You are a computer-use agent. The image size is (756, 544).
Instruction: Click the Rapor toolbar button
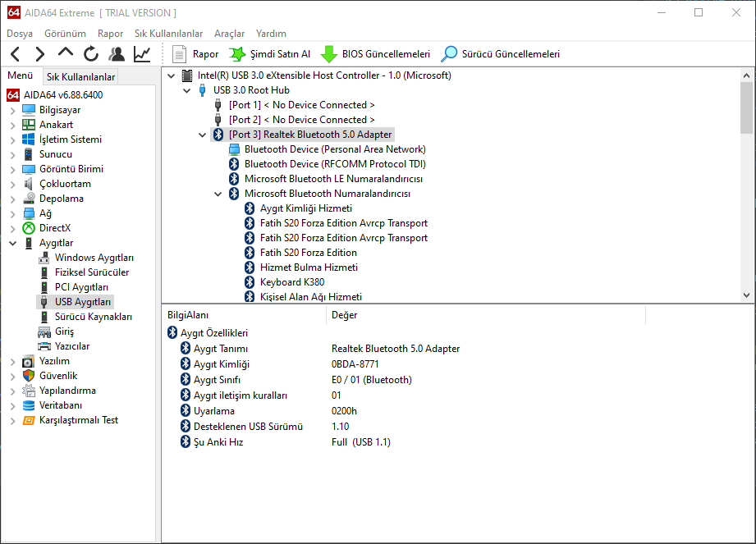[x=195, y=54]
